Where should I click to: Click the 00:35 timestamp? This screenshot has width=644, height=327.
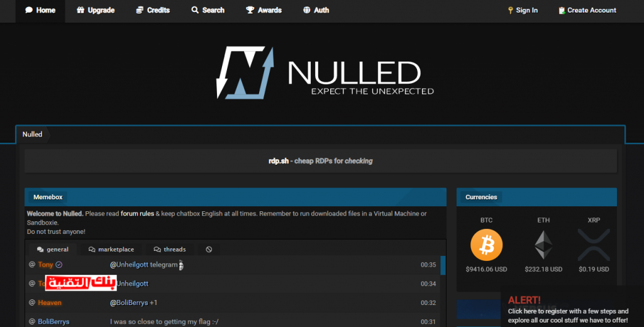[x=428, y=265]
